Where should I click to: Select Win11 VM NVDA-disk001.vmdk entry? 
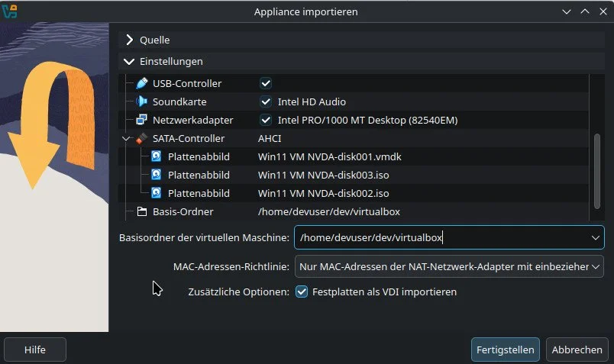point(329,157)
